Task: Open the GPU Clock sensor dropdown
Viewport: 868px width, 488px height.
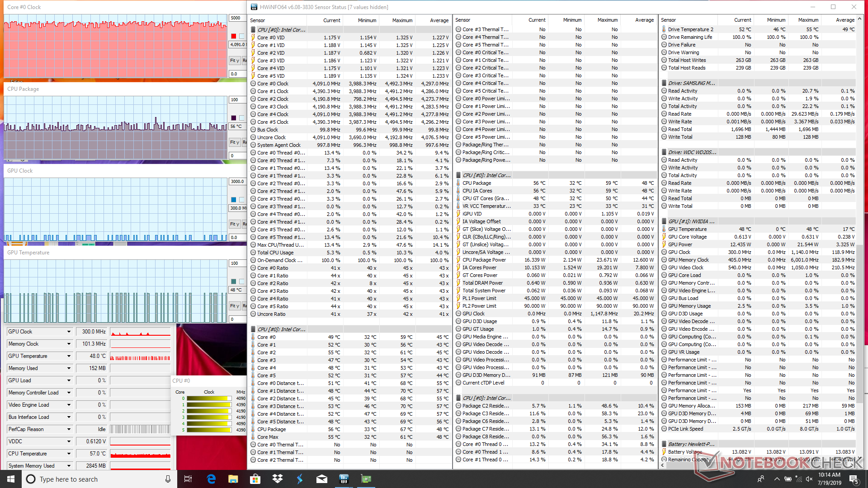Action: coord(69,332)
